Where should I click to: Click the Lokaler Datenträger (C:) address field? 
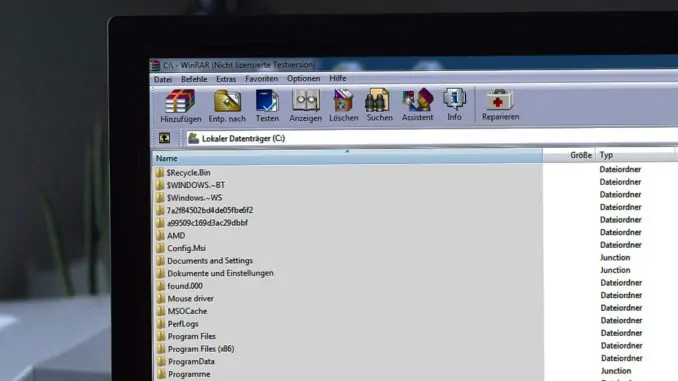pos(432,138)
